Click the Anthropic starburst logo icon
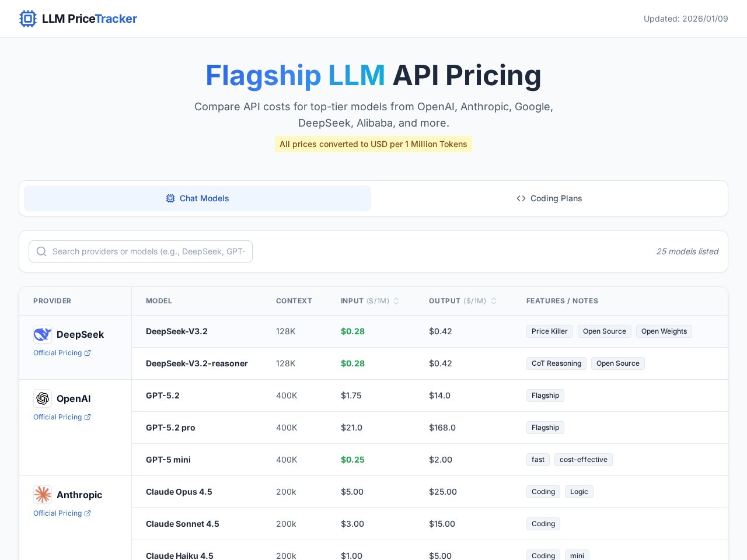 [x=43, y=495]
